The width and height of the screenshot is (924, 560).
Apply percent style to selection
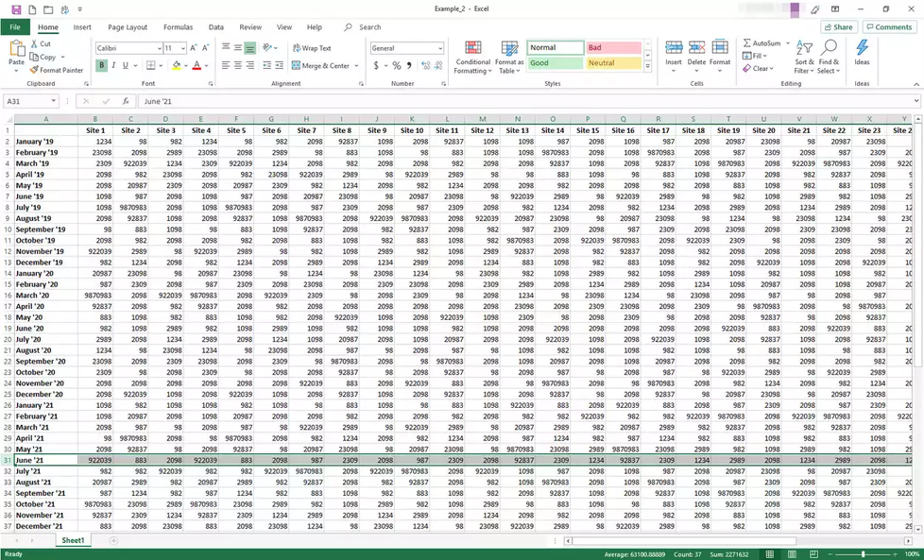(x=397, y=66)
